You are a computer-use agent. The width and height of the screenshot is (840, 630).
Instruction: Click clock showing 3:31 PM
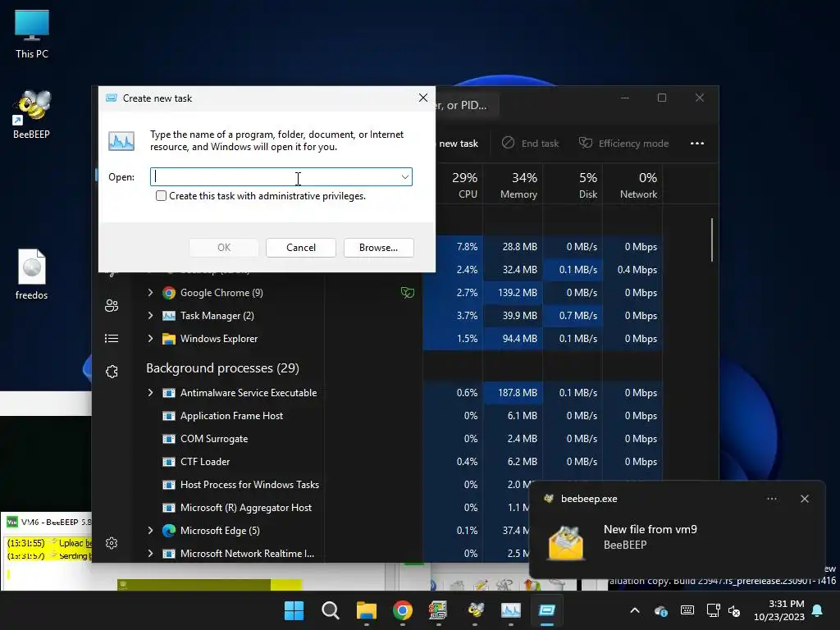[779, 610]
